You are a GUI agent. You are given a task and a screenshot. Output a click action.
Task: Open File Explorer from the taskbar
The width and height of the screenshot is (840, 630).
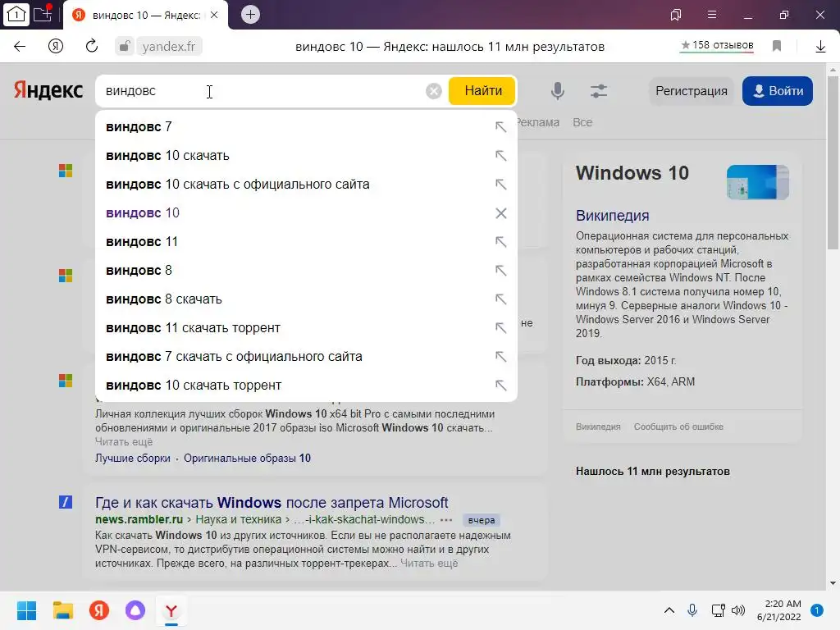tap(62, 610)
